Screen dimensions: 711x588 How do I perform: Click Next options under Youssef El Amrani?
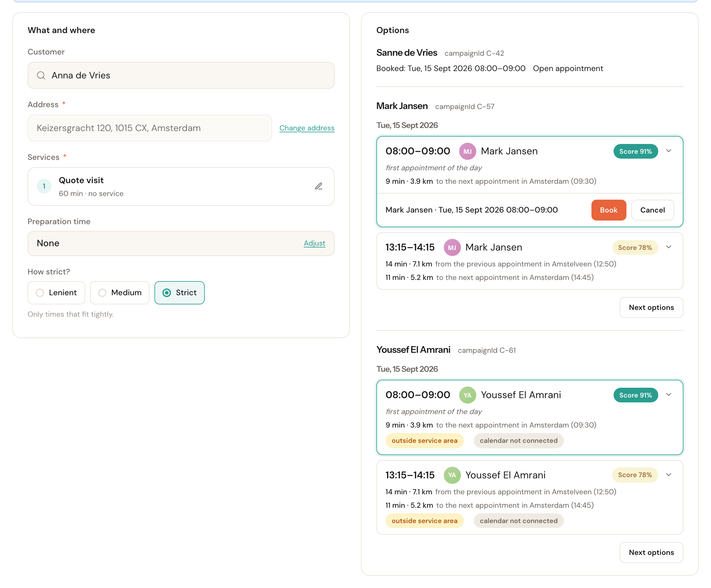point(651,552)
